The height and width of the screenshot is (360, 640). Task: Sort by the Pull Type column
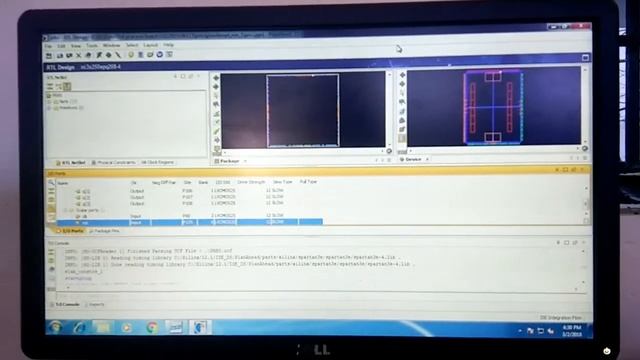[308, 182]
